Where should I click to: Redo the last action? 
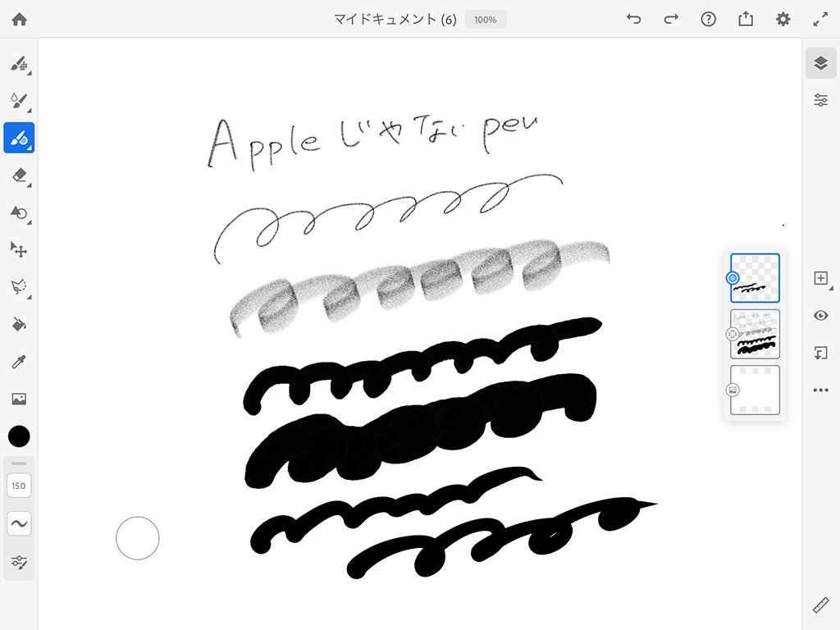671,20
